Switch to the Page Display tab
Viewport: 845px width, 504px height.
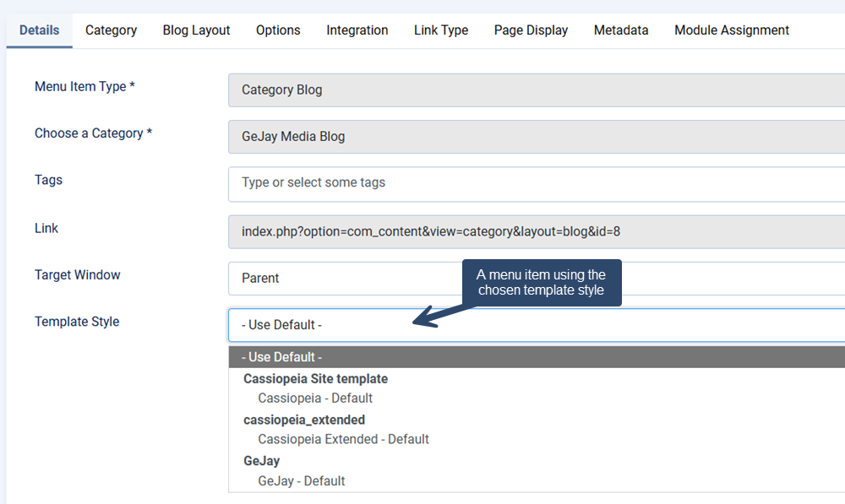pyautogui.click(x=531, y=30)
